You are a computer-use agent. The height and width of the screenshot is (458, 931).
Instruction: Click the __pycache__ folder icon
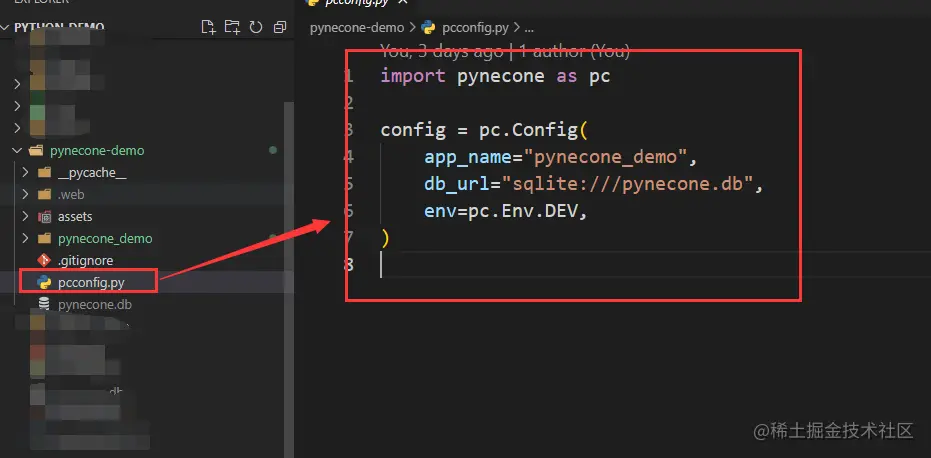tap(44, 172)
